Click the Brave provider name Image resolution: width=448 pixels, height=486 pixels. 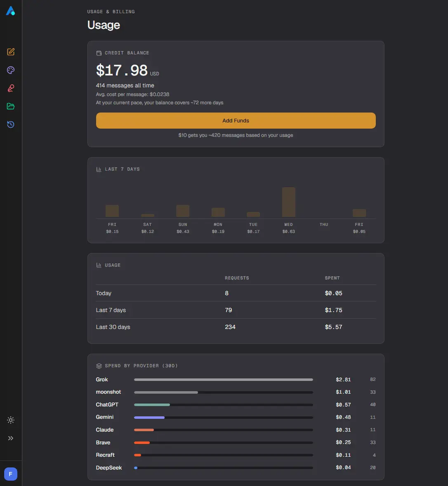103,442
